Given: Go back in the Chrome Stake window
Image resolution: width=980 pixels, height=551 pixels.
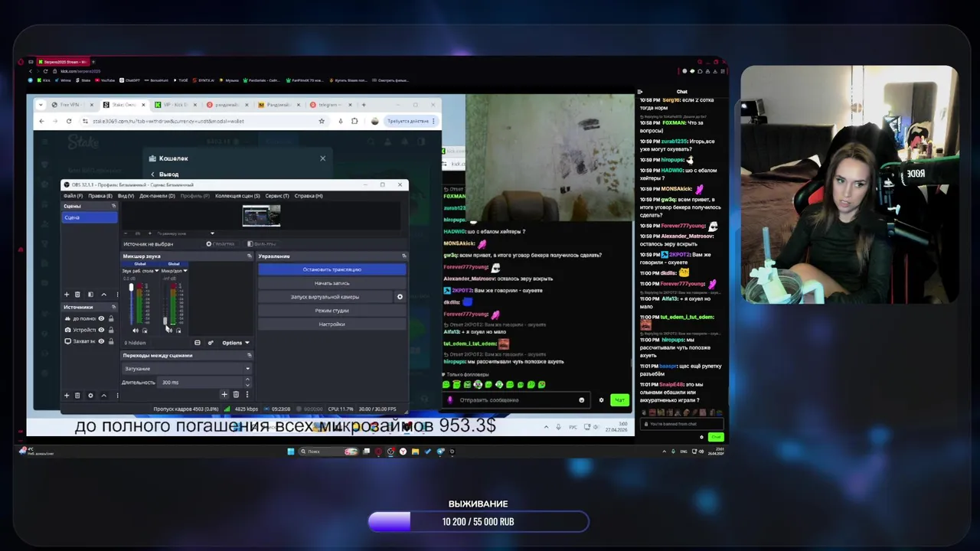Looking at the screenshot, I should [41, 121].
